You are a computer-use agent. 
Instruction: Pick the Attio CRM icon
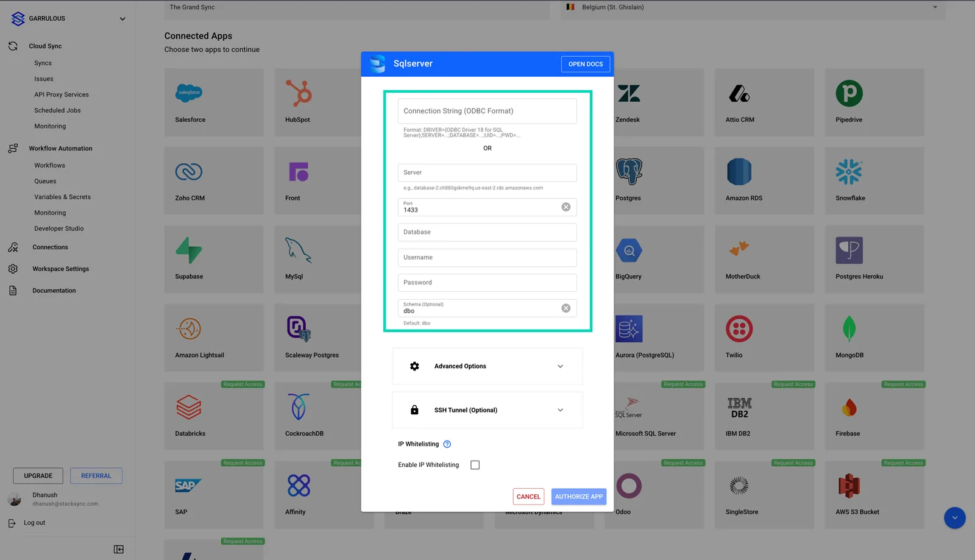pyautogui.click(x=739, y=93)
